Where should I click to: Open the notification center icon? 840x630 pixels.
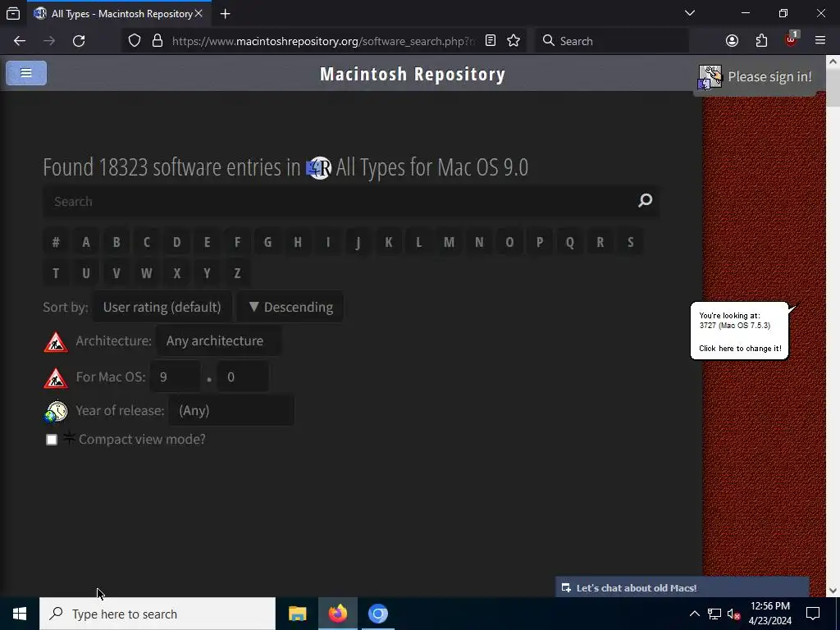813,614
